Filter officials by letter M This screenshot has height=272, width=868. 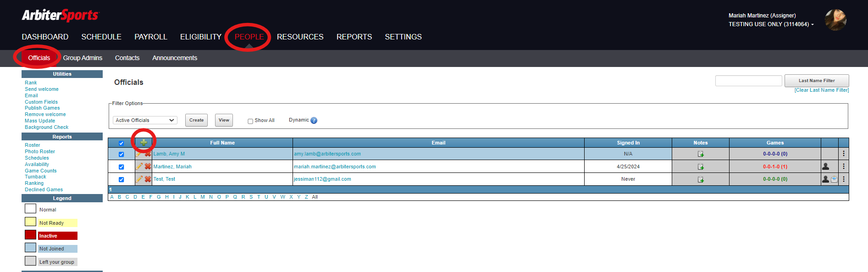[203, 197]
